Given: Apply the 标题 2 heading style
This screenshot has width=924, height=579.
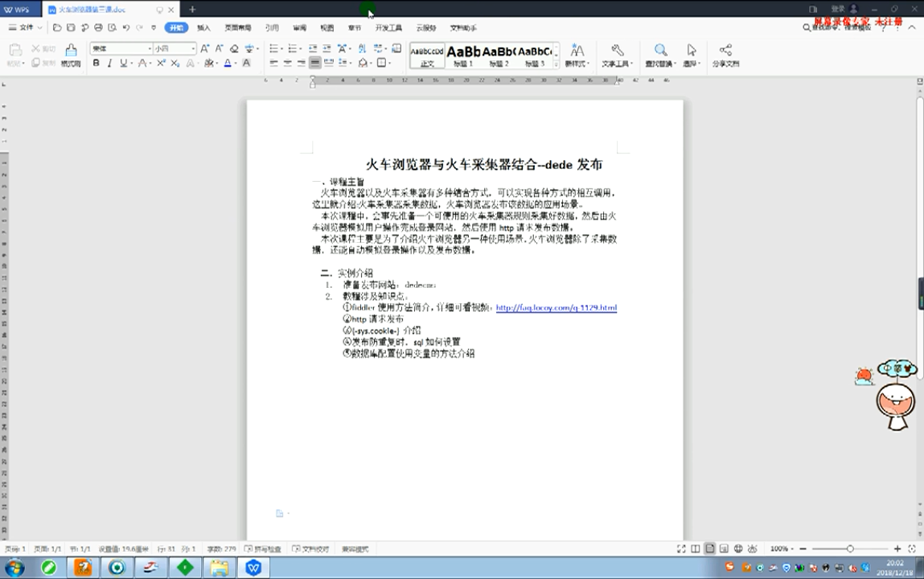Looking at the screenshot, I should click(499, 56).
